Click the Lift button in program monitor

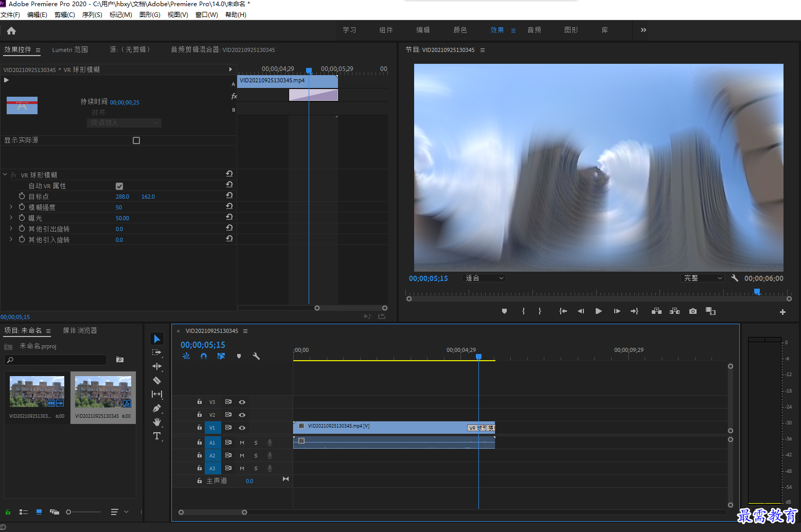pos(656,311)
